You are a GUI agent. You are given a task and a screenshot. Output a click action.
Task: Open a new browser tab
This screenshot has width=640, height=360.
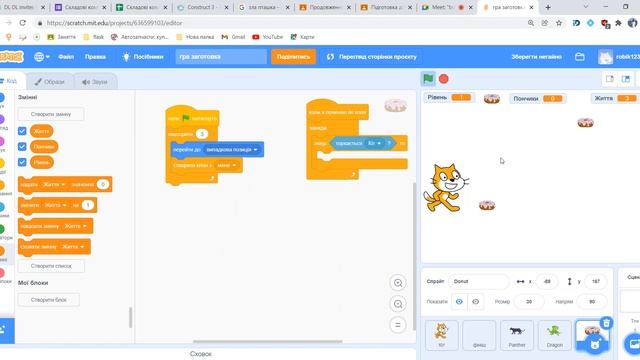click(548, 7)
